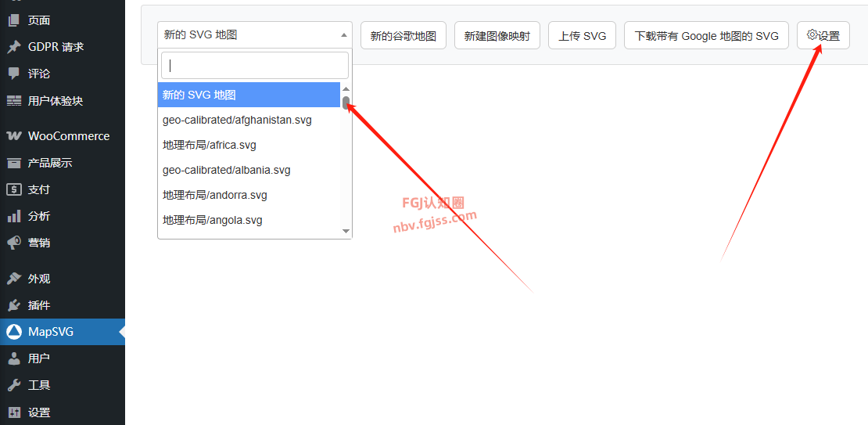Click the 分析 bar chart icon
868x425 pixels.
pyautogui.click(x=14, y=216)
